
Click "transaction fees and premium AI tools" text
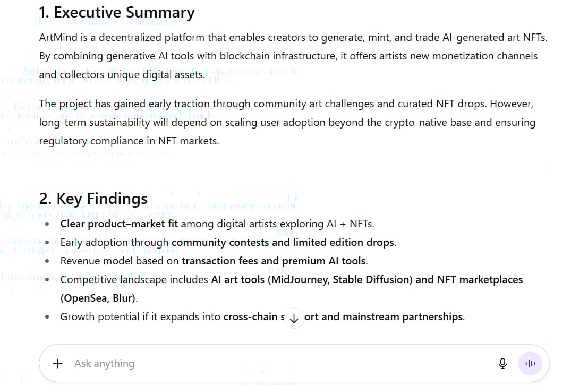274,261
